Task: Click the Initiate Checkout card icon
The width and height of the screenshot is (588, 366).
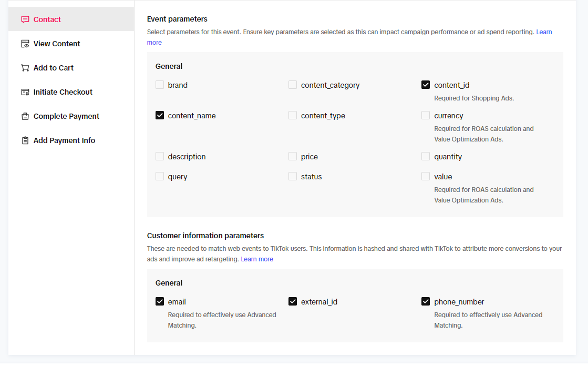Action: [x=25, y=92]
